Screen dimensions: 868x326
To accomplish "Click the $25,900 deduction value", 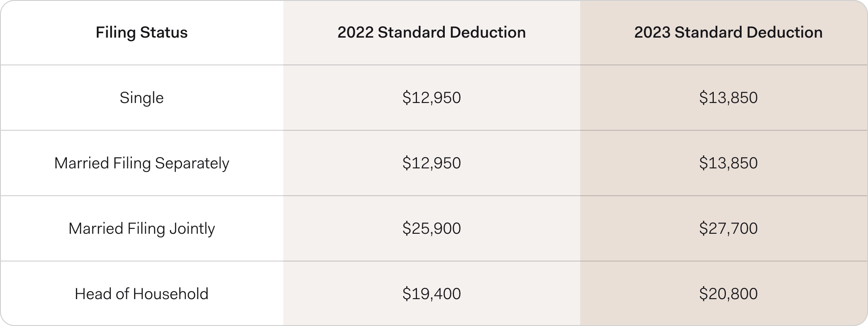I will 431,228.
